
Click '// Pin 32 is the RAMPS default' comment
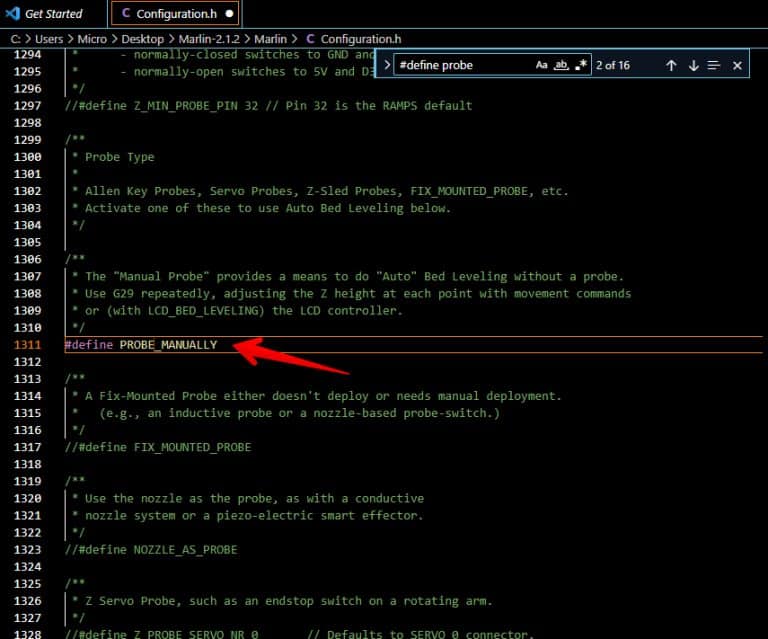[x=369, y=106]
